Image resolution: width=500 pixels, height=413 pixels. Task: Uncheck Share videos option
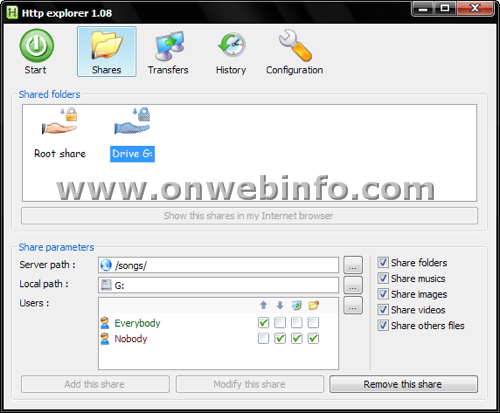383,310
